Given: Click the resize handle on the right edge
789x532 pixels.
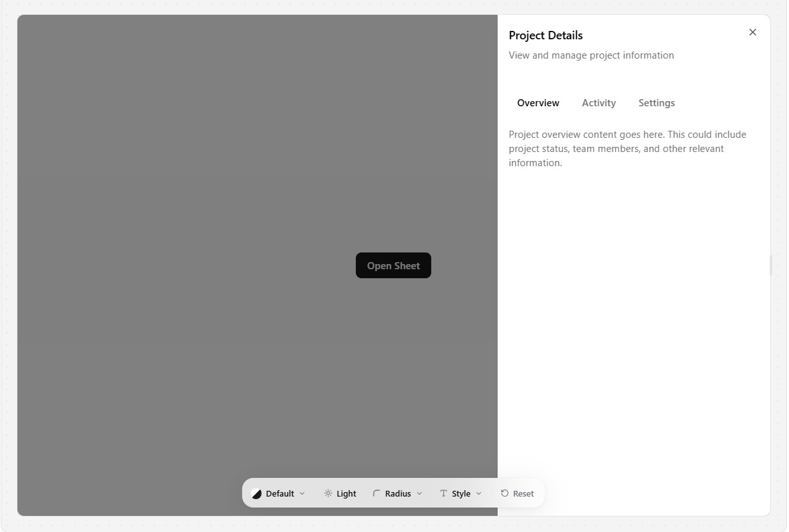Looking at the screenshot, I should click(x=770, y=265).
